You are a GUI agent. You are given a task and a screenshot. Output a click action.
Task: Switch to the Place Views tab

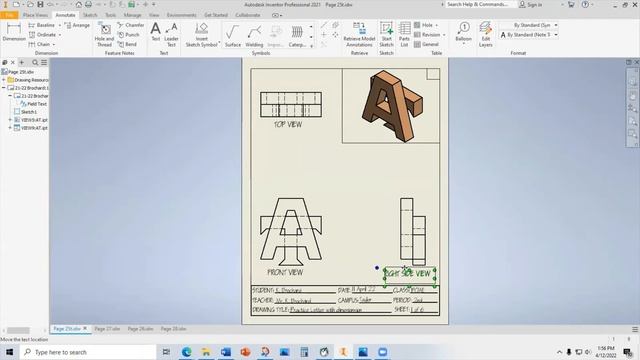(x=35, y=15)
